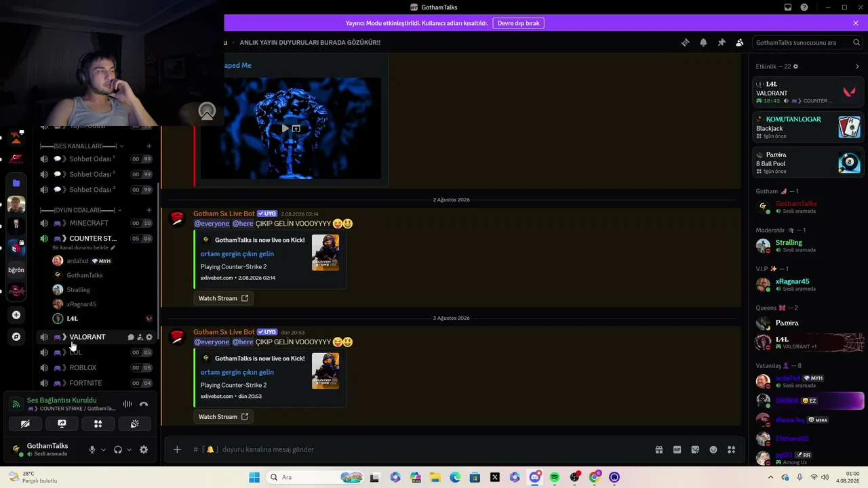Image resolution: width=868 pixels, height=488 pixels.
Task: Select the COUNTER STRIKE voice channel
Action: [96, 239]
